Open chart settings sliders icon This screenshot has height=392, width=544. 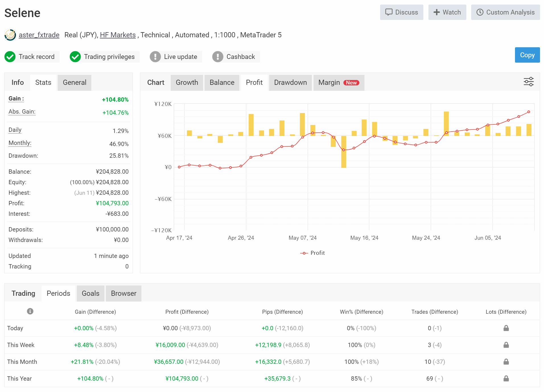point(529,82)
